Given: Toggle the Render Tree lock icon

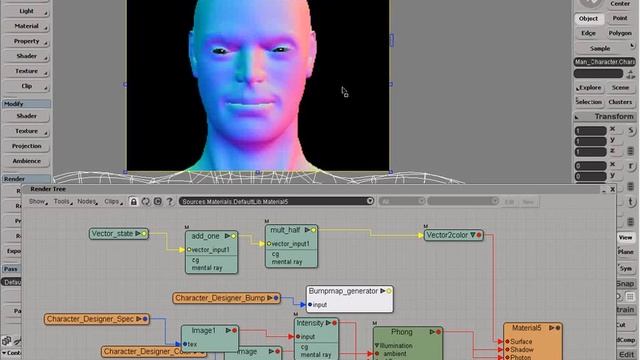Looking at the screenshot, I should tap(133, 201).
